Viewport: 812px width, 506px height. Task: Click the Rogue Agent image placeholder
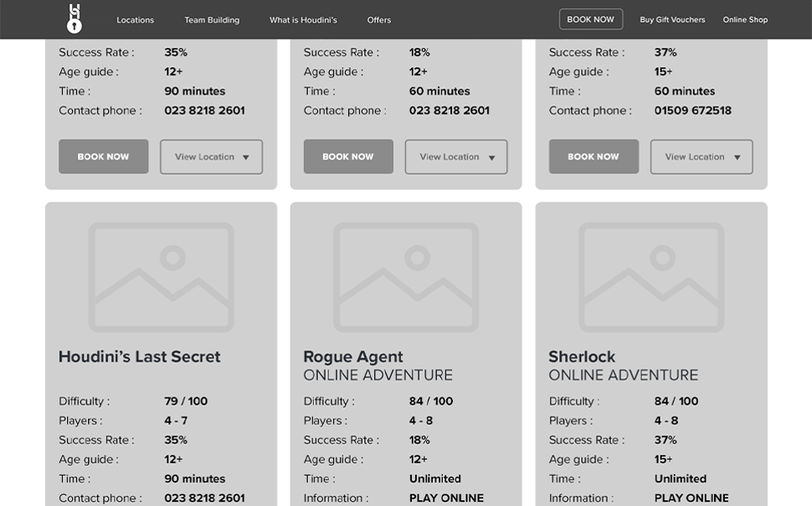[406, 276]
